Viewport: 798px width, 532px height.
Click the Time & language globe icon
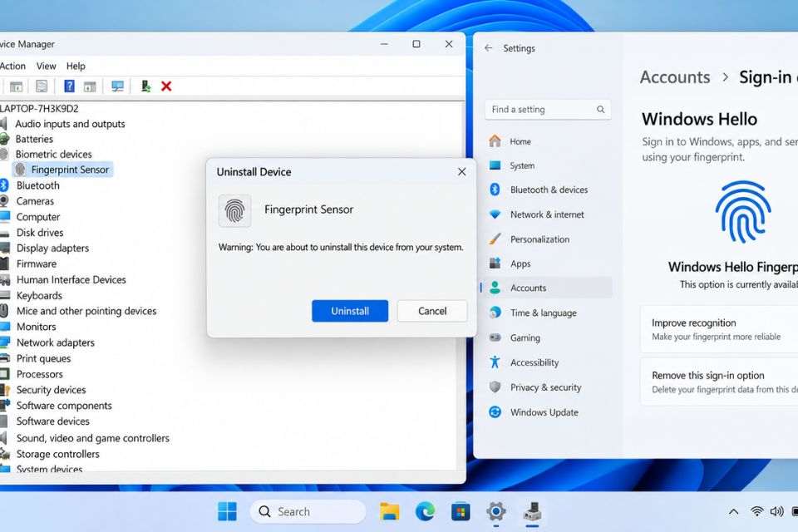coord(495,313)
